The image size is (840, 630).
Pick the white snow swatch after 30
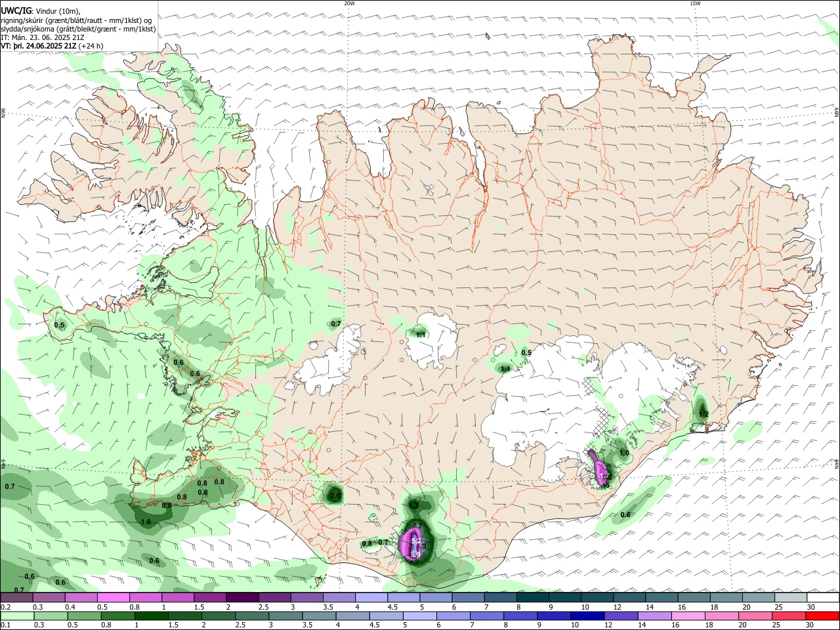pyautogui.click(x=823, y=598)
